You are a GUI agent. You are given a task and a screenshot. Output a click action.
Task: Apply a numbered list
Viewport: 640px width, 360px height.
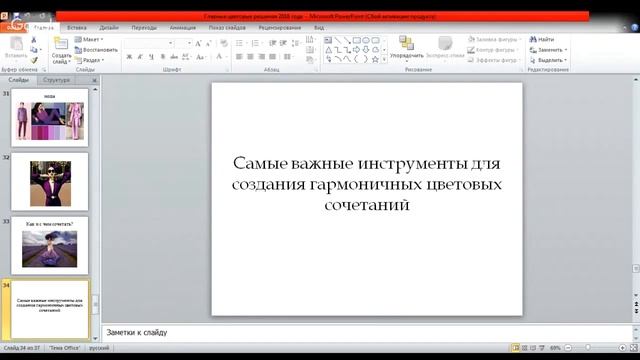256,43
